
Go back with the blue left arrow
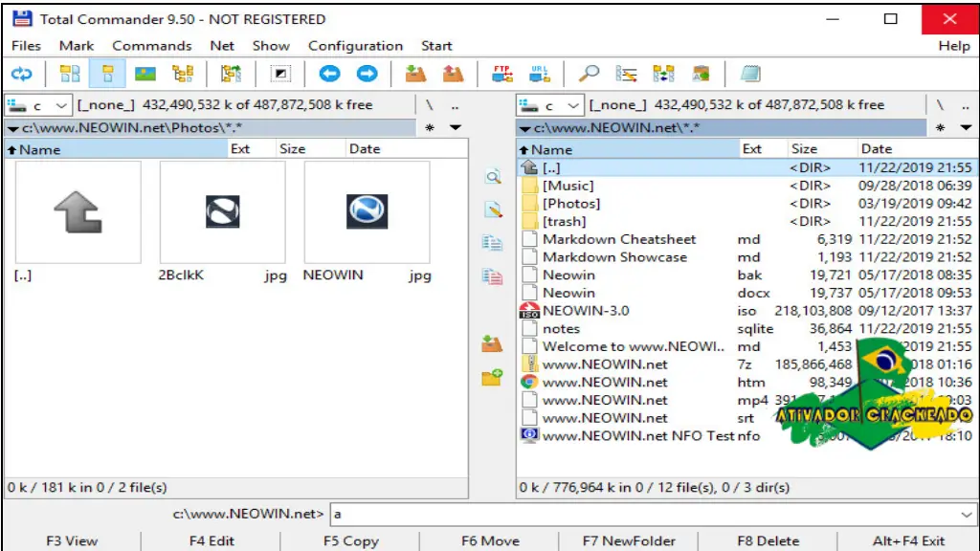click(329, 74)
